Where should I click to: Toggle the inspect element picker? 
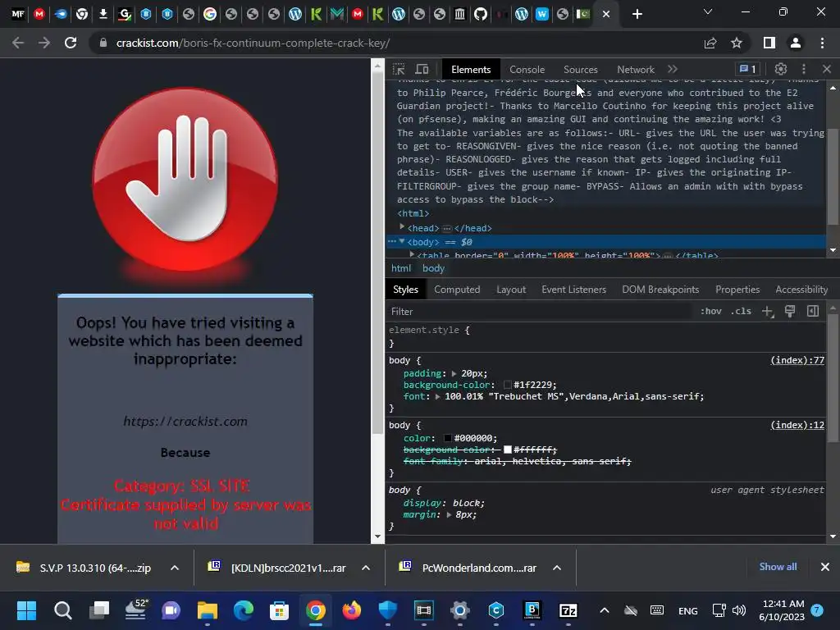(399, 69)
